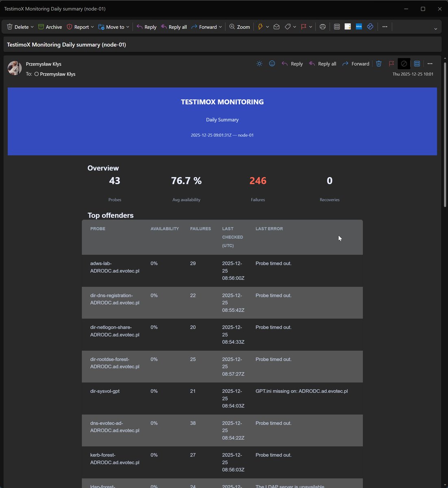Viewport: 448px width, 488px height.
Task: Click the Report button in the toolbar
Action: 78,27
